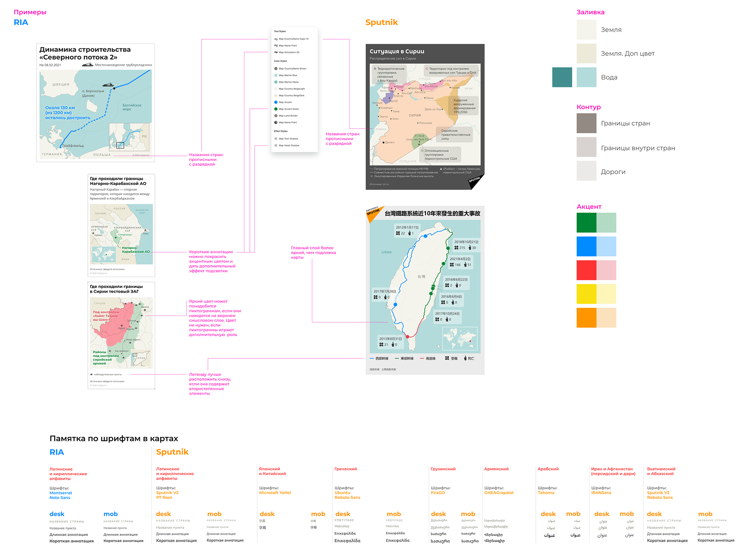Open the Сирии тестовый ЗАГ map example
The image size is (746, 560).
click(122, 335)
